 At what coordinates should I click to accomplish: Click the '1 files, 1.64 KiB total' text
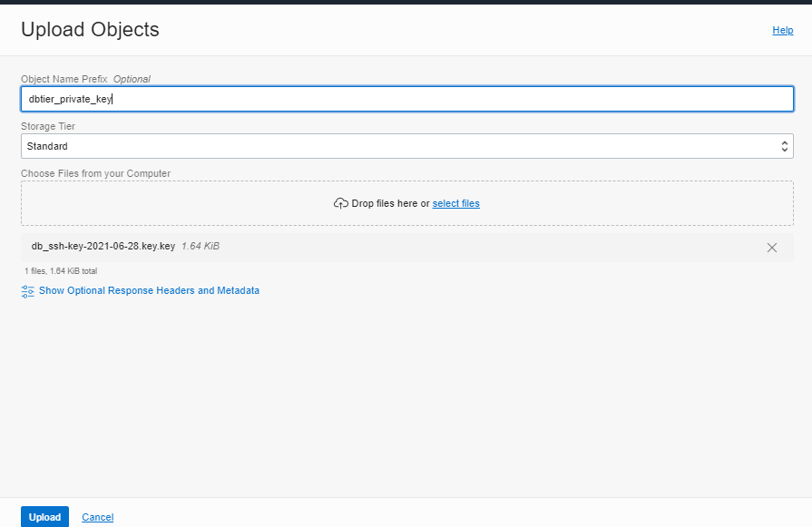[61, 270]
